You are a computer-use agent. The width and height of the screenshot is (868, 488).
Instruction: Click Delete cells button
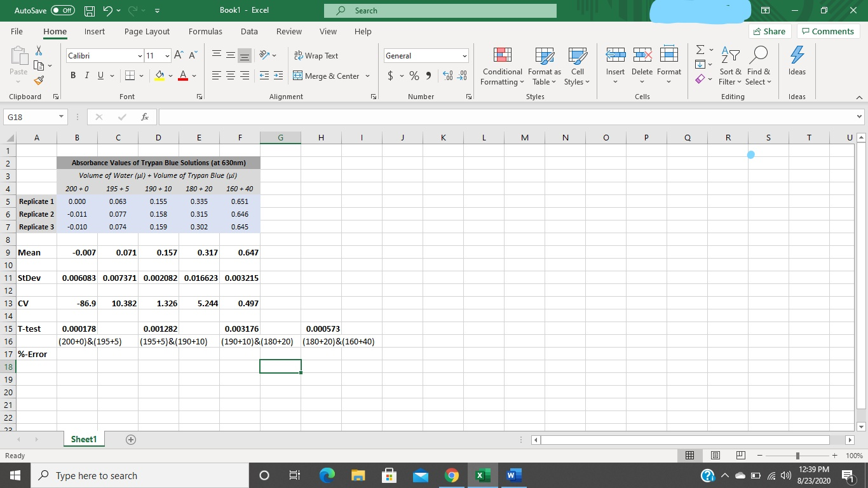coord(642,67)
